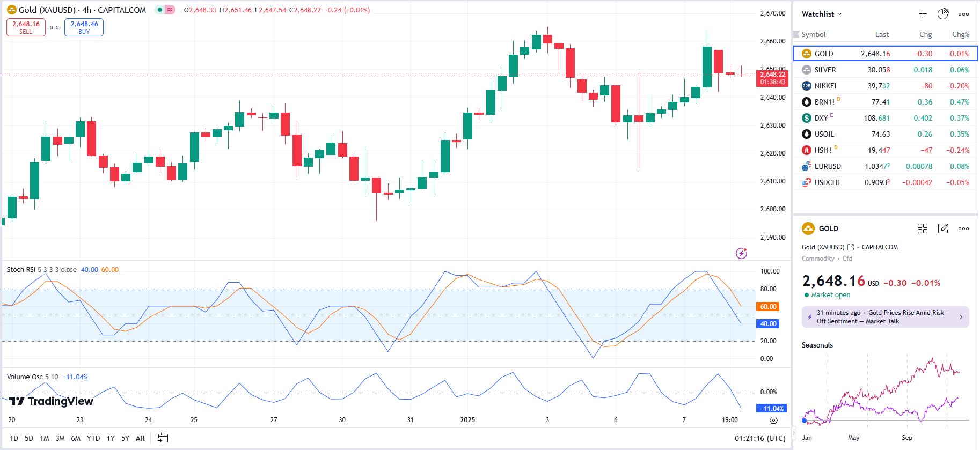
Task: Click the date range calendar icon
Action: [163, 438]
